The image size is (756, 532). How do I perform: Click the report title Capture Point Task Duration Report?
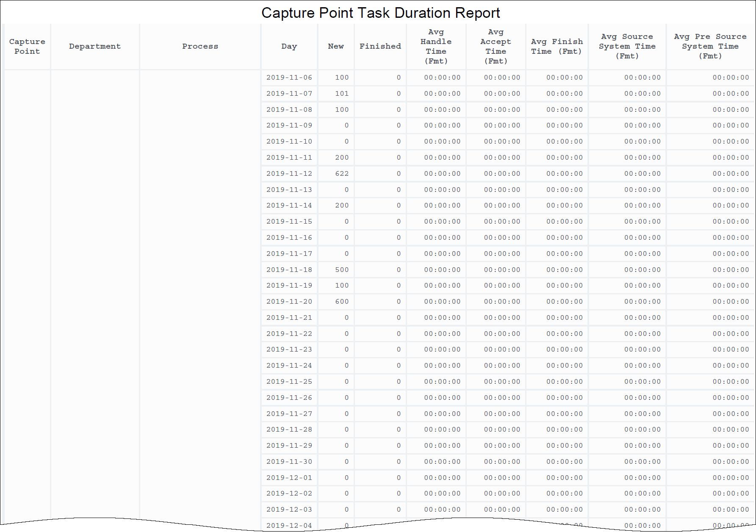tap(380, 13)
